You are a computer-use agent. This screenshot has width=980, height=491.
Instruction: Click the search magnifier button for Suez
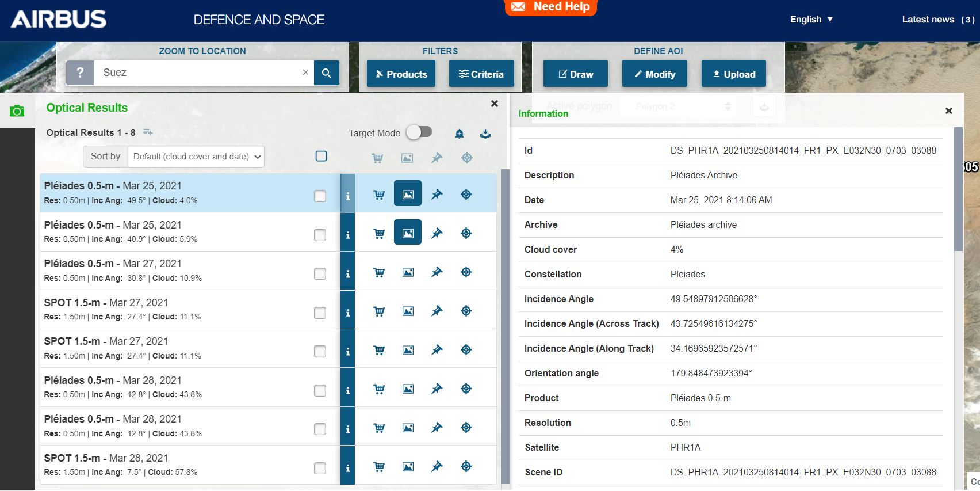[327, 73]
